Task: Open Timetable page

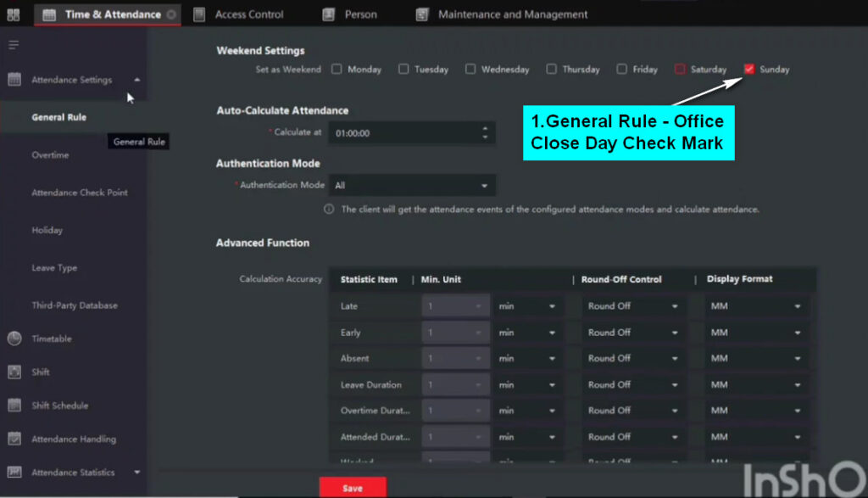Action: click(x=52, y=339)
